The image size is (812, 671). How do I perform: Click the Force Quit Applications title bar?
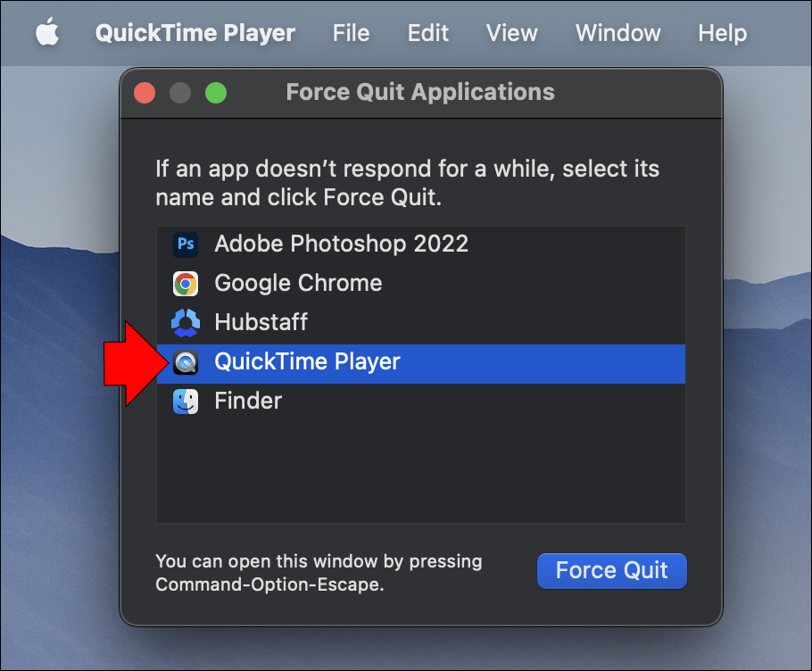point(419,92)
